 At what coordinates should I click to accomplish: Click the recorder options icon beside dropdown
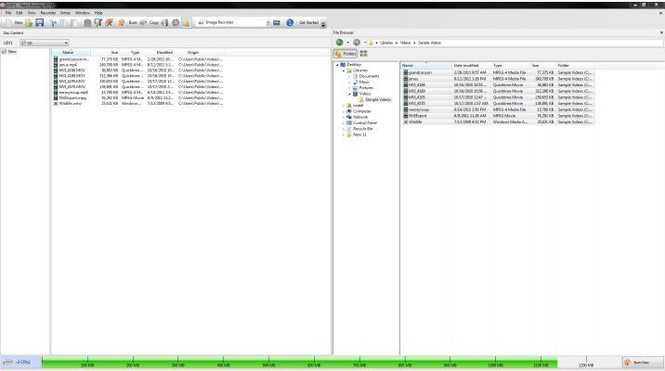277,22
